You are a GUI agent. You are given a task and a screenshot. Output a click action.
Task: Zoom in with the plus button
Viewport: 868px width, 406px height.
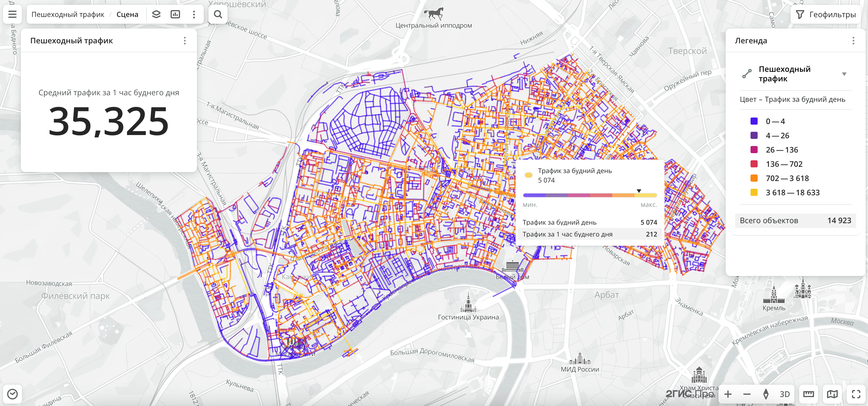[728, 394]
